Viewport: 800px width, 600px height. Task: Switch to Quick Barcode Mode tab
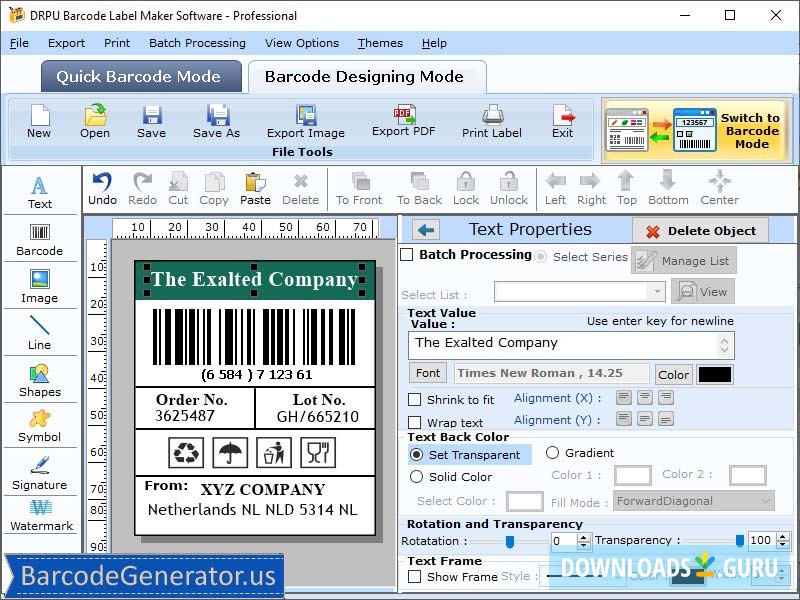(x=140, y=77)
